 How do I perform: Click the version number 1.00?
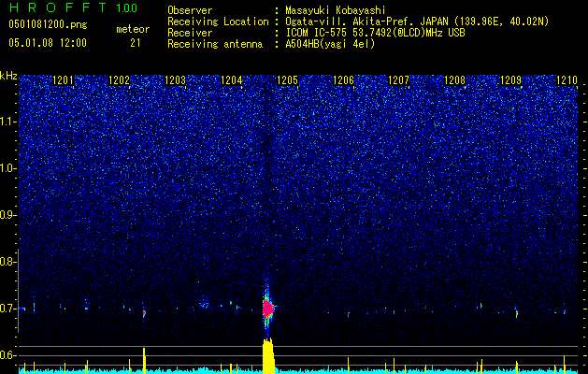(126, 7)
